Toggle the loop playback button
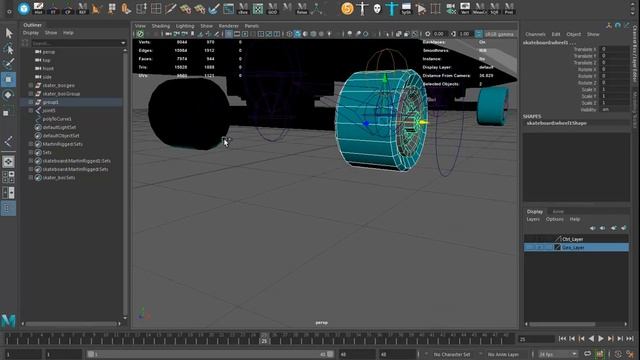 click(587, 354)
